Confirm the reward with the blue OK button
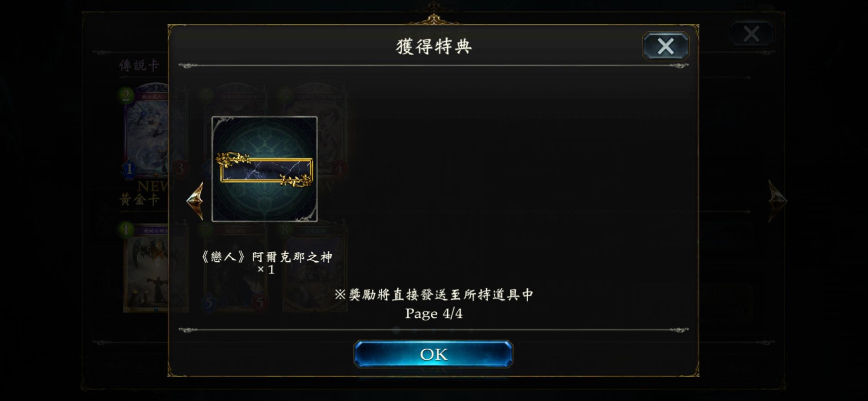The height and width of the screenshot is (401, 868). tap(433, 354)
